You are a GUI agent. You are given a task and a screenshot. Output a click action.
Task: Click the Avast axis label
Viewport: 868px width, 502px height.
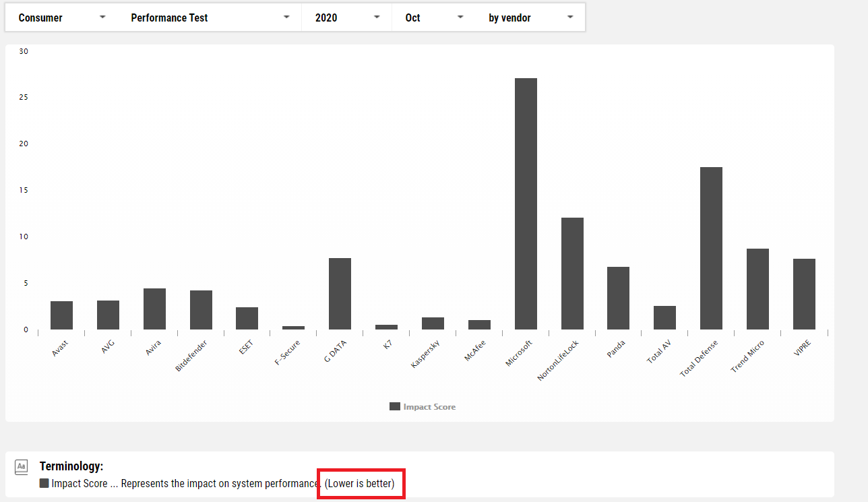60,348
